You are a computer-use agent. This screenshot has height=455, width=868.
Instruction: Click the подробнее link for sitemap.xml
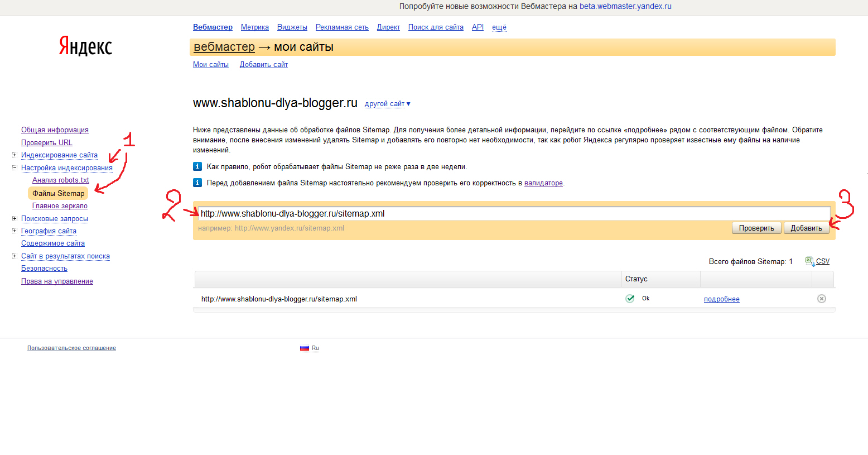point(721,299)
